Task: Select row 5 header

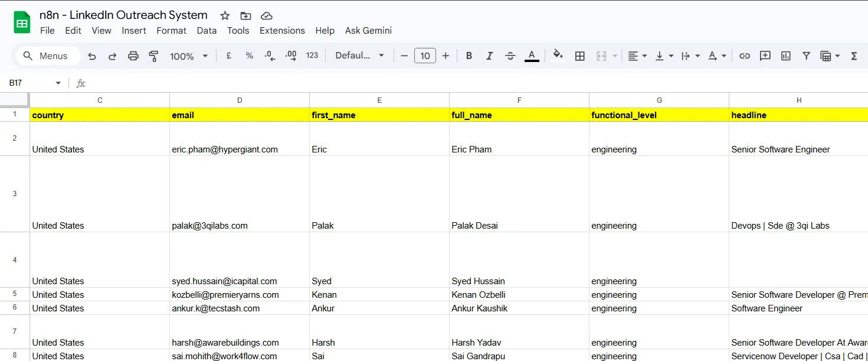Action: coord(15,294)
